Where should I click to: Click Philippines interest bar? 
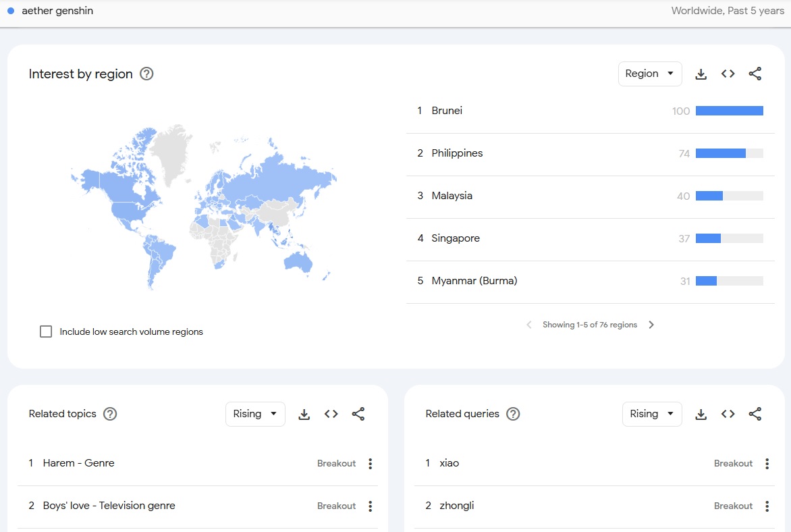click(x=729, y=153)
